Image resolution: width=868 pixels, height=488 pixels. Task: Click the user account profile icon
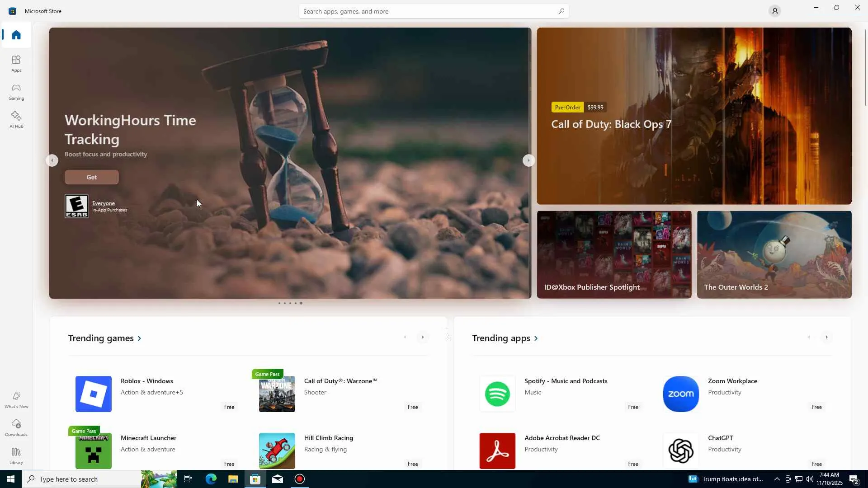pos(774,11)
